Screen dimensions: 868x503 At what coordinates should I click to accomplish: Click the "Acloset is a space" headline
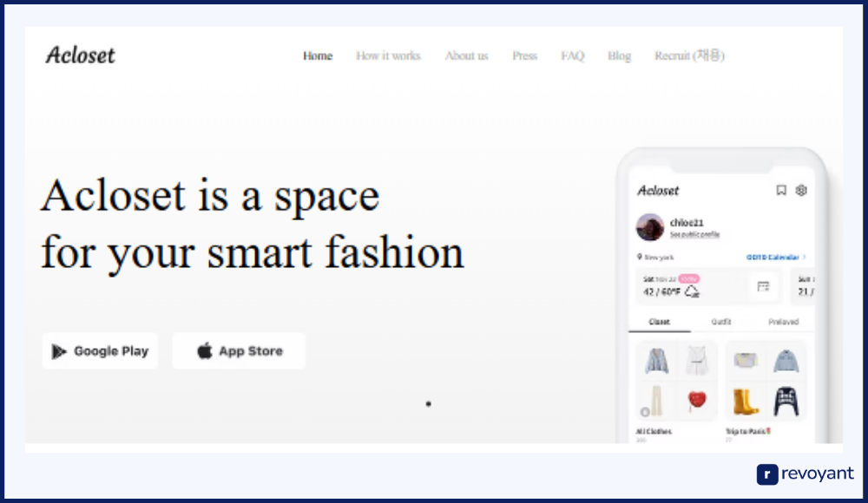tap(210, 195)
